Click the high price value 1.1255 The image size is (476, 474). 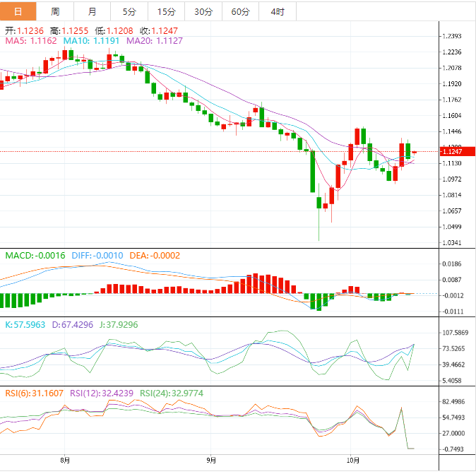(x=75, y=30)
